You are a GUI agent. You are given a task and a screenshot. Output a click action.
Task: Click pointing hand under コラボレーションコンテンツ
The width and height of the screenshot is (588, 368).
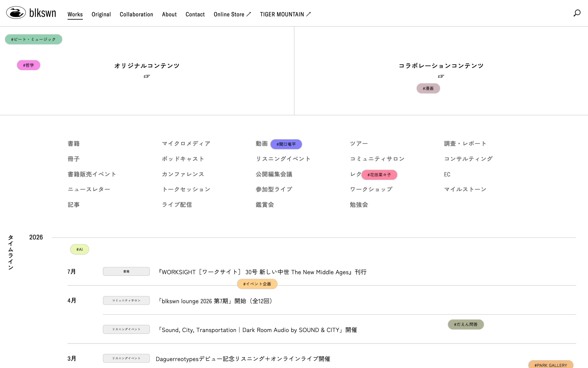[x=441, y=76]
